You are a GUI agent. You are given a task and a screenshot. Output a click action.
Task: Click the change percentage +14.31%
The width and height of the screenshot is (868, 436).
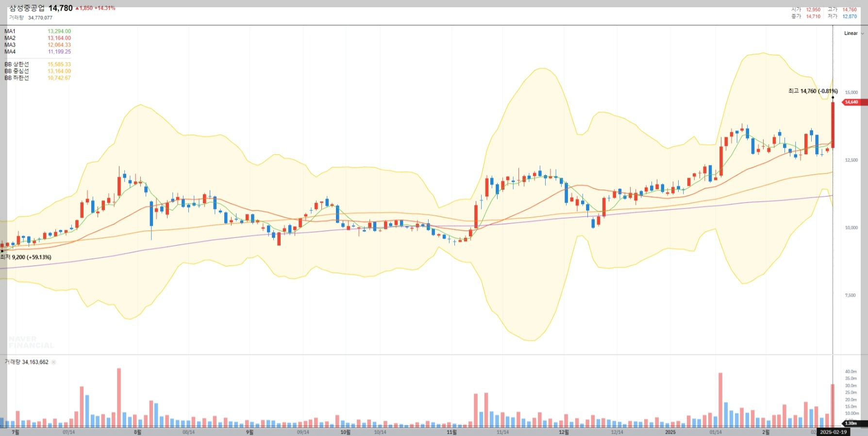[105, 8]
